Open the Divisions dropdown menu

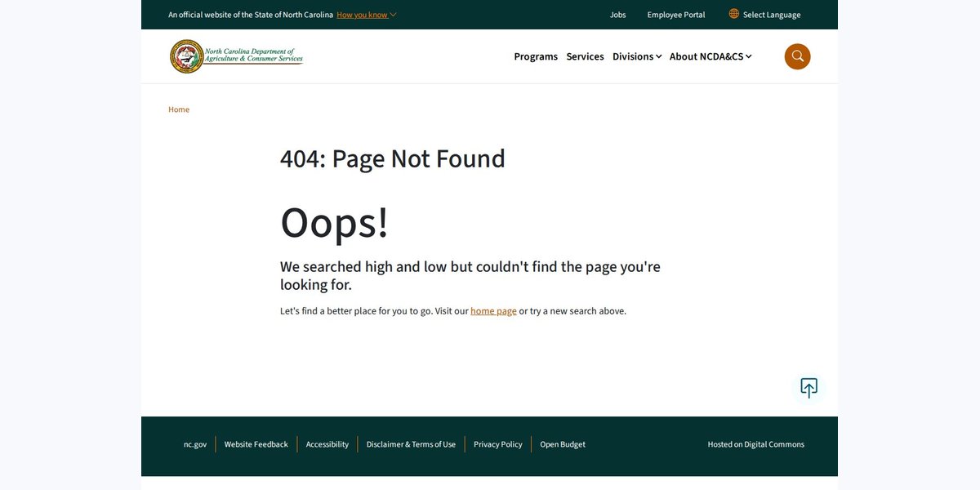click(637, 56)
